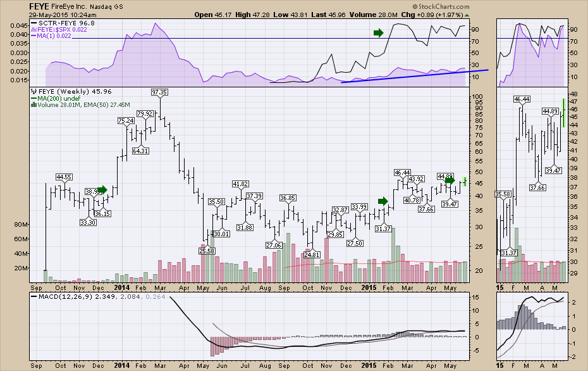Click the Chg +0.89 (+1.97%) value
The height and width of the screenshot is (371, 588).
coord(432,15)
